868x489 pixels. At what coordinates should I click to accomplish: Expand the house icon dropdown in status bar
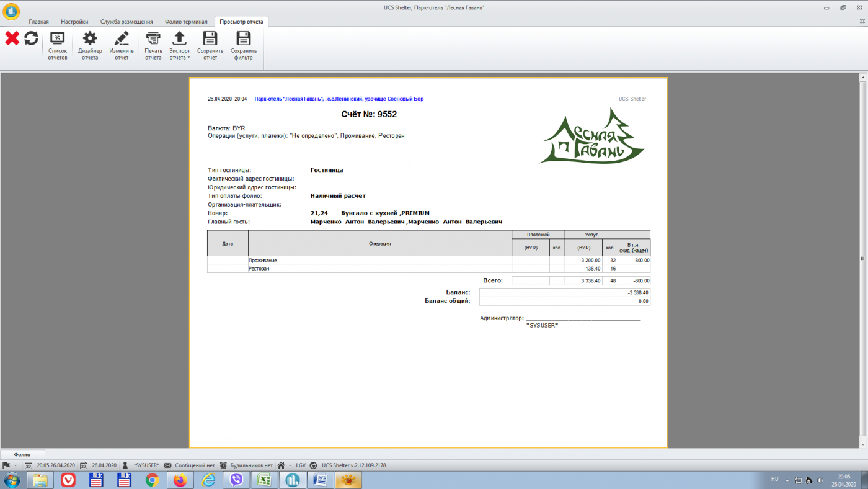tap(290, 465)
